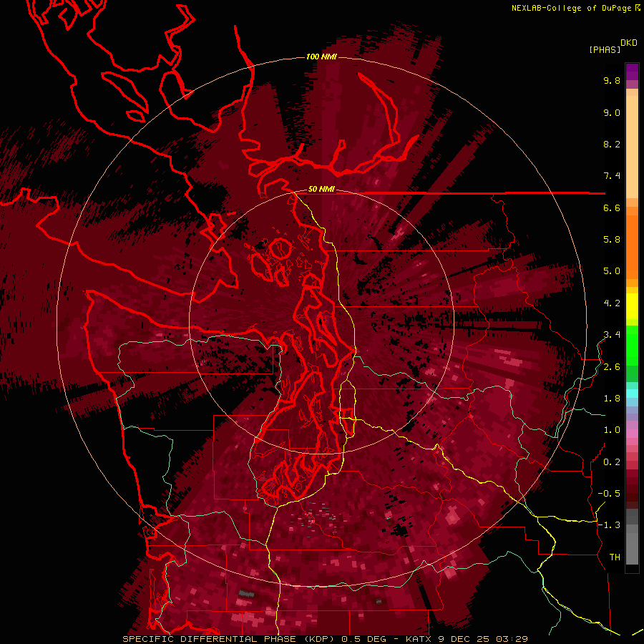The image size is (644, 644).
Task: Click the 50 NMI range ring label
Action: 321,190
